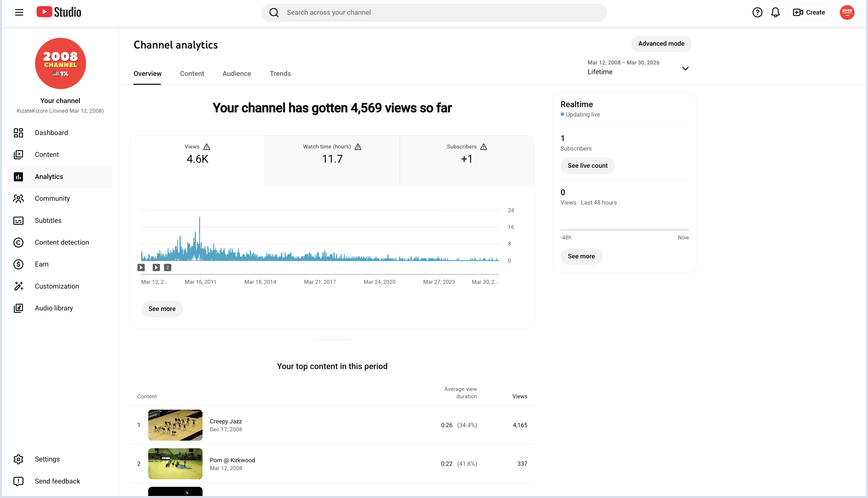This screenshot has height=498, width=868.
Task: Switch to the Overview tab
Action: click(x=147, y=74)
